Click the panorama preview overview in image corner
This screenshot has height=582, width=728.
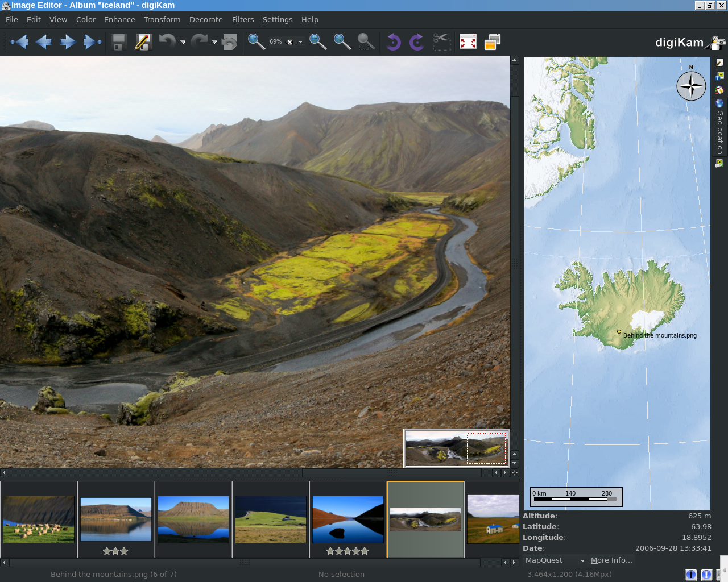[457, 448]
